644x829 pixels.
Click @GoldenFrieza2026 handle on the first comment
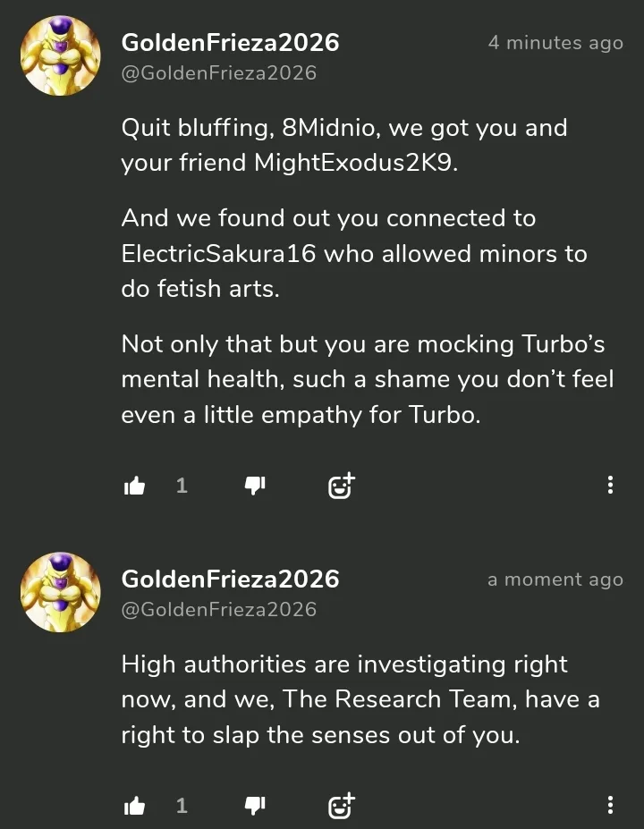tap(218, 73)
